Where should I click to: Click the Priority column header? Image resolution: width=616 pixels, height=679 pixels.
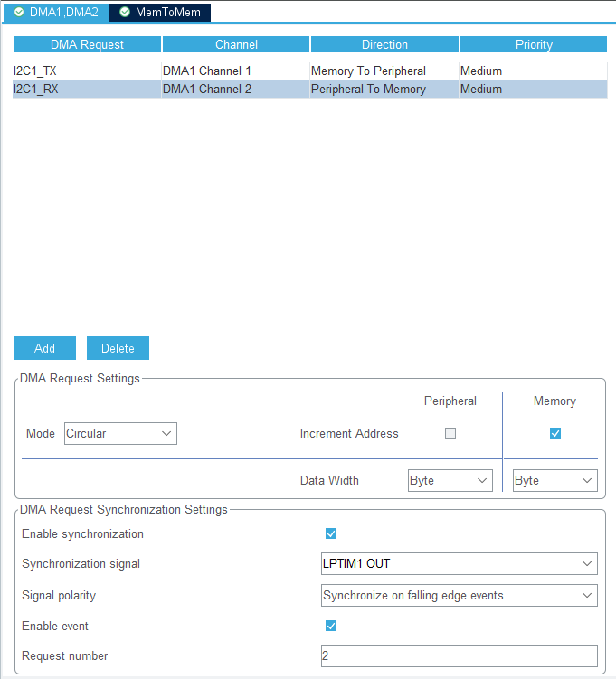pos(534,44)
